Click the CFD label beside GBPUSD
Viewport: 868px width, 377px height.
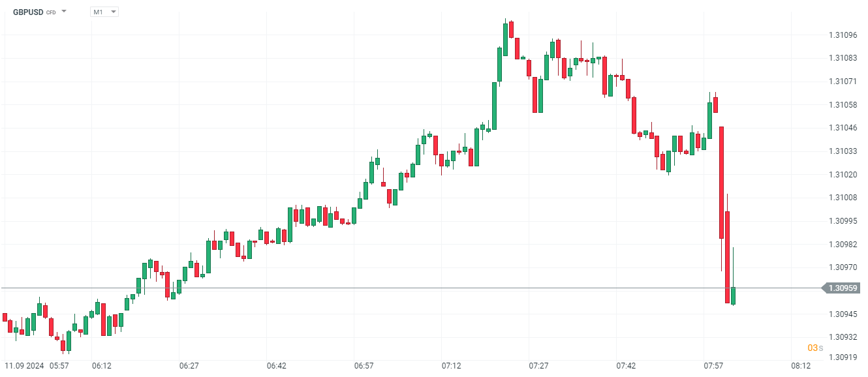pos(51,12)
